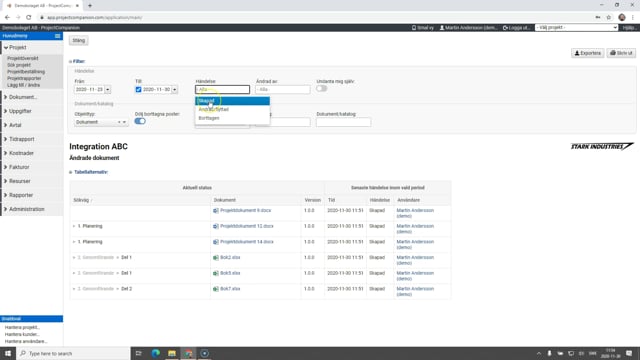This screenshot has width=640, height=360.
Task: Click the Excel icon beside Bok2.xlsx
Action: click(216, 258)
